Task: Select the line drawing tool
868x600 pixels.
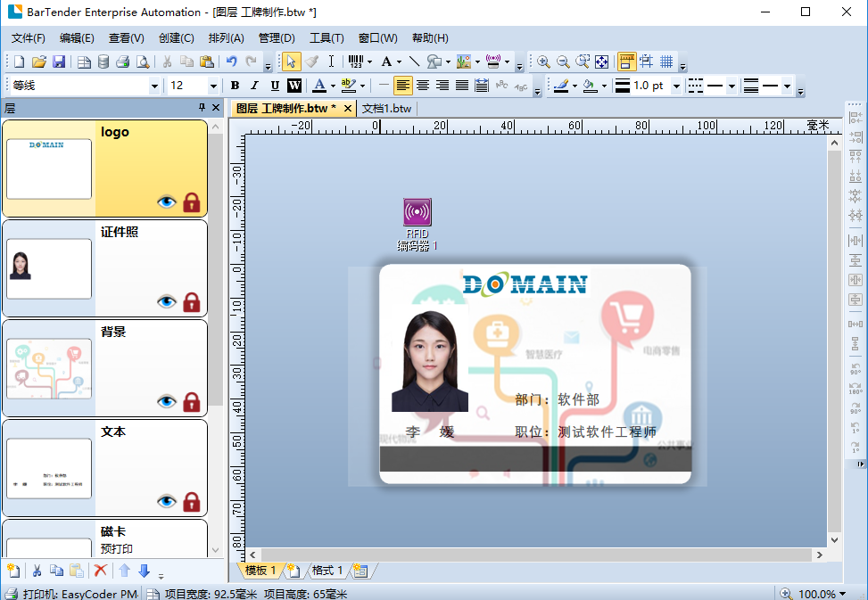Action: coord(414,62)
